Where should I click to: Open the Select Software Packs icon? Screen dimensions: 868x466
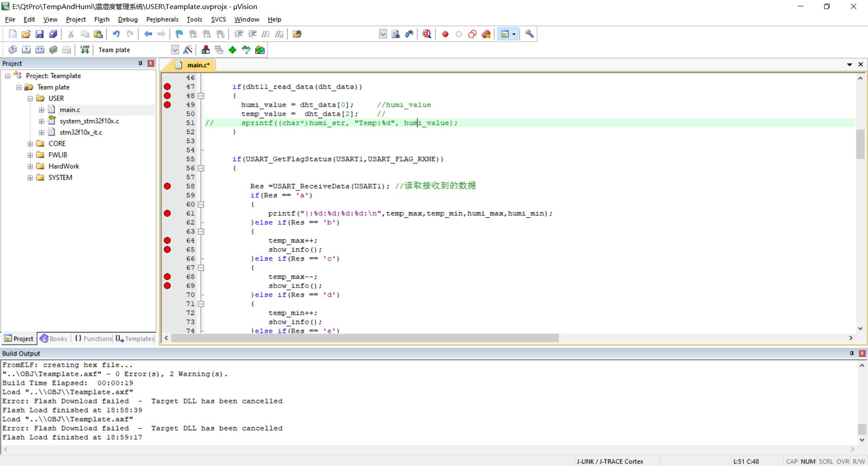pyautogui.click(x=246, y=50)
